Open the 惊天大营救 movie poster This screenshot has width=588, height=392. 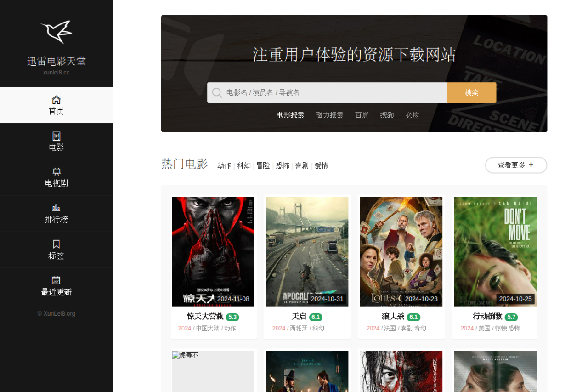click(213, 251)
